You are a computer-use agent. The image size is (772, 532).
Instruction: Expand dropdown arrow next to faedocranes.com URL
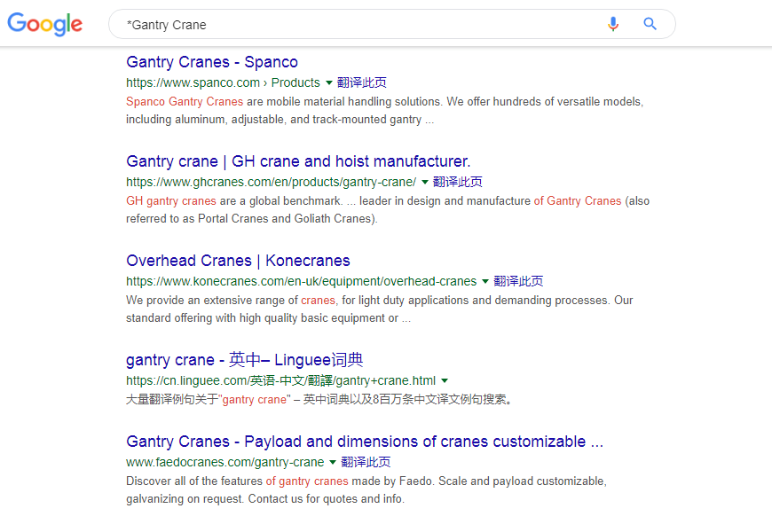pos(333,462)
